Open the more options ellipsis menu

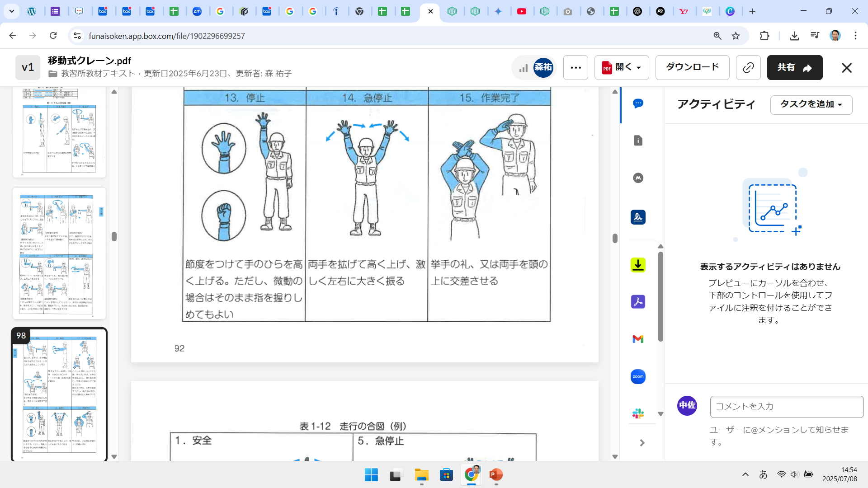[x=576, y=68]
